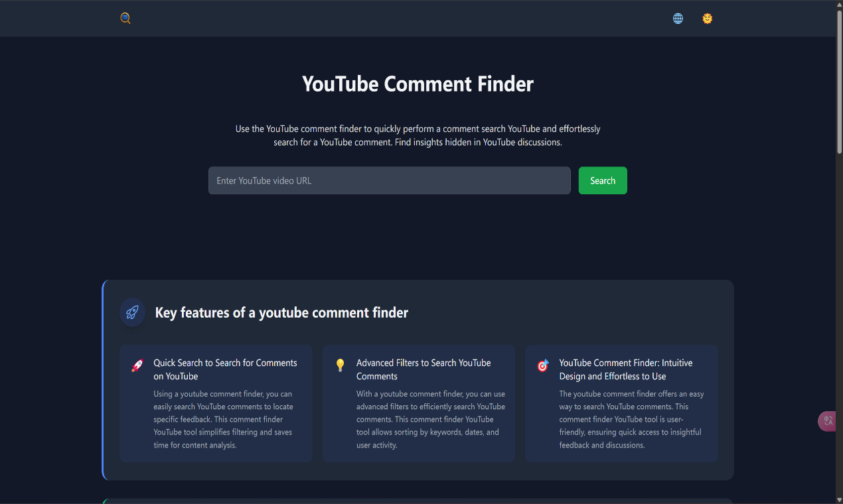Click the scrollbar up arrow
Screen dimensions: 843x504
839,5
